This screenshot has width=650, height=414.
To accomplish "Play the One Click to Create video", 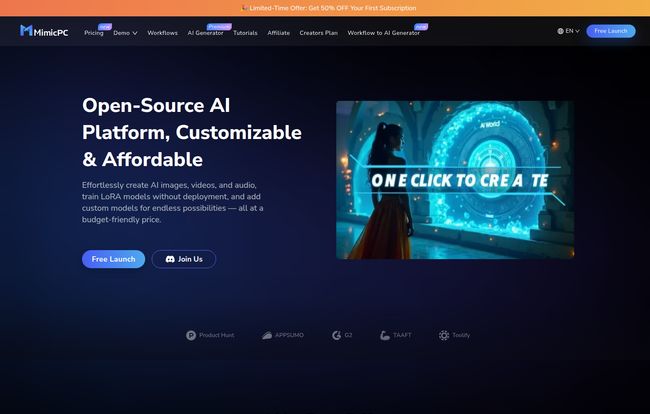I will pyautogui.click(x=455, y=180).
